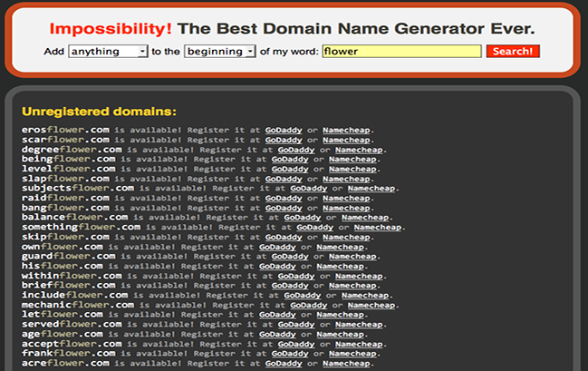Image resolution: width=588 pixels, height=371 pixels.
Task: Open Namecheap link for mechanicflower.com
Action: (x=371, y=305)
